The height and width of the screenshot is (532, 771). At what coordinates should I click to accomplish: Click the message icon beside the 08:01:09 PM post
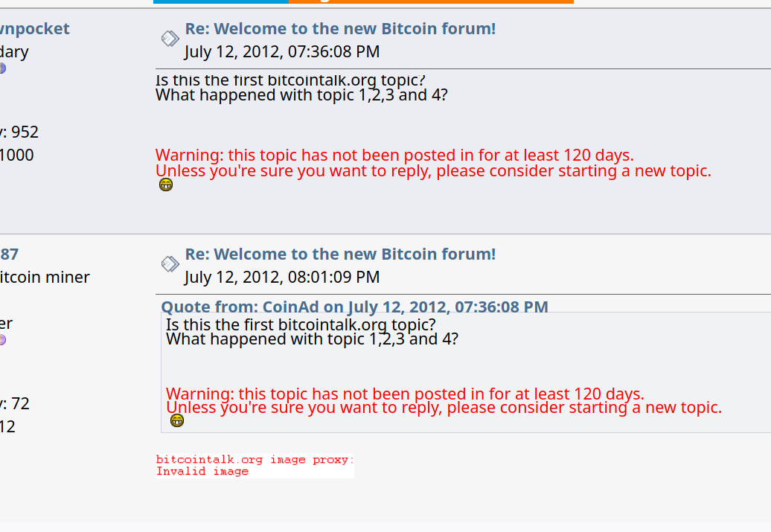pos(170,264)
